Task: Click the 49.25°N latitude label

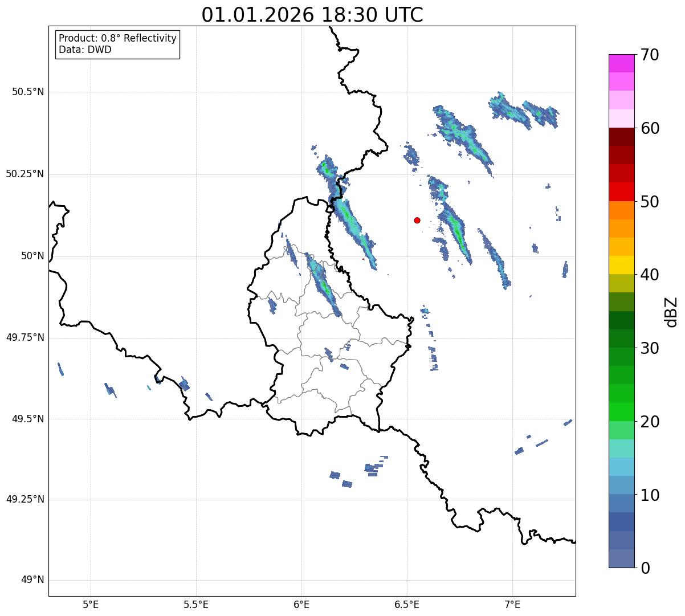Action: pyautogui.click(x=25, y=500)
